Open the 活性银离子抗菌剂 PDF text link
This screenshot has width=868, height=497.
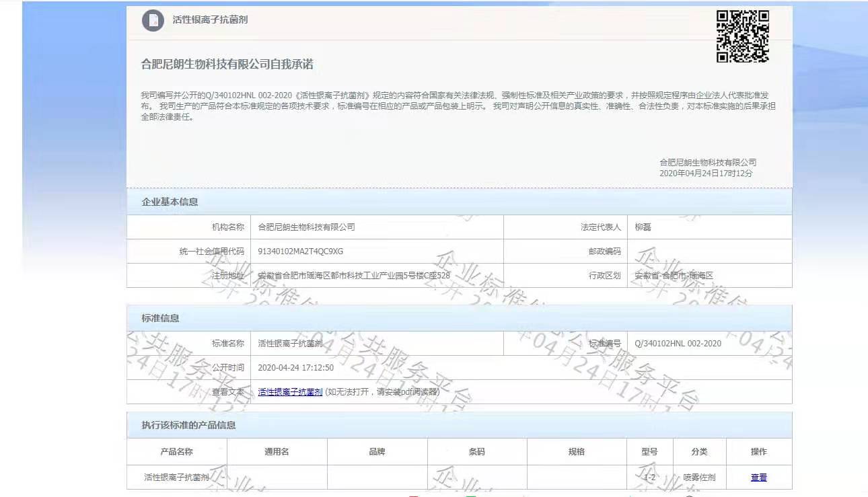(x=290, y=392)
